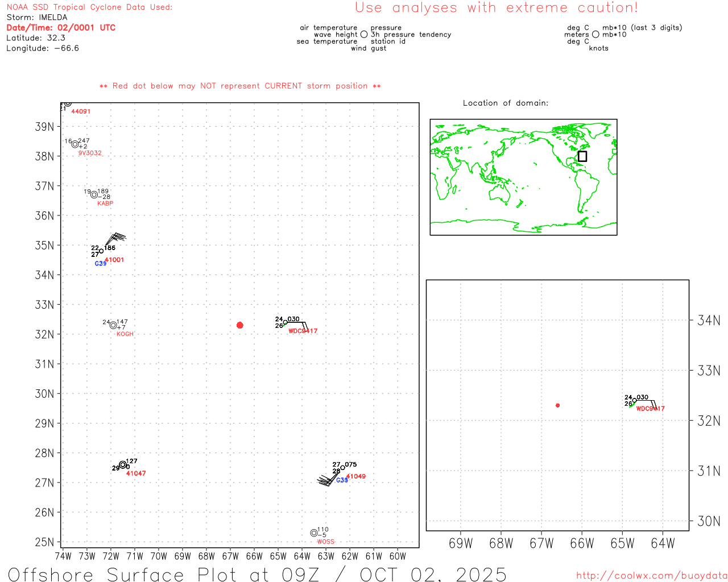
Task: Click 'Latitude: 32.3' text
Action: tap(36, 38)
